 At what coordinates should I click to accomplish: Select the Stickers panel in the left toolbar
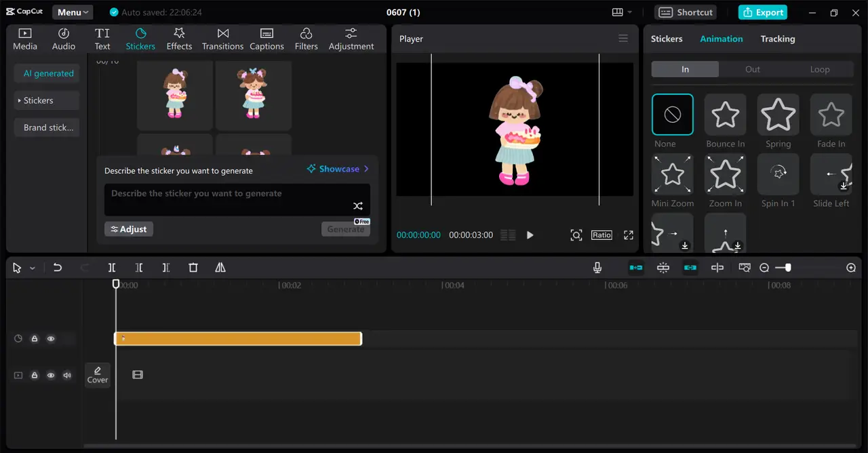[x=140, y=38]
